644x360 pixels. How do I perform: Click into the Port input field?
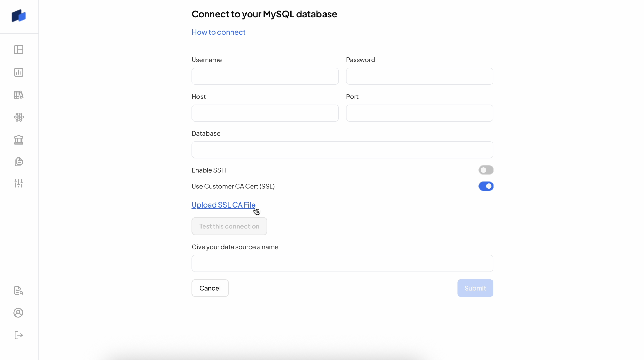[419, 113]
